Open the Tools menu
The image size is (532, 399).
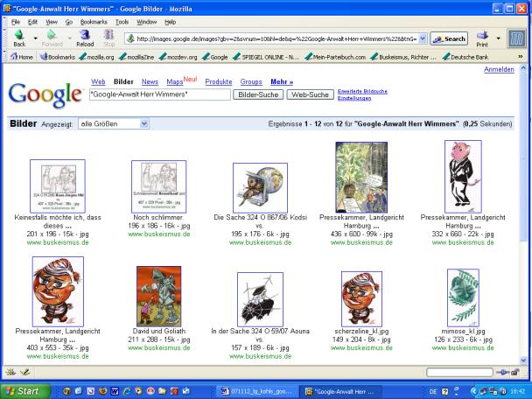122,22
